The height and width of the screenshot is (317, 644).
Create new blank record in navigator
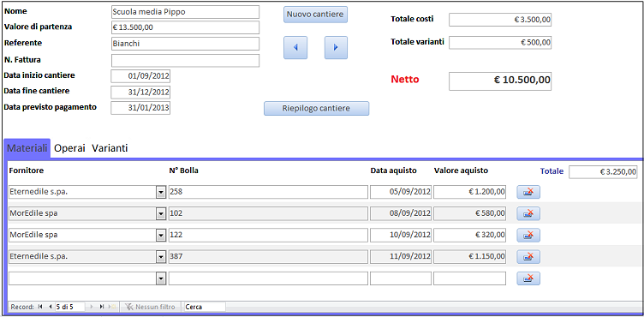111,307
